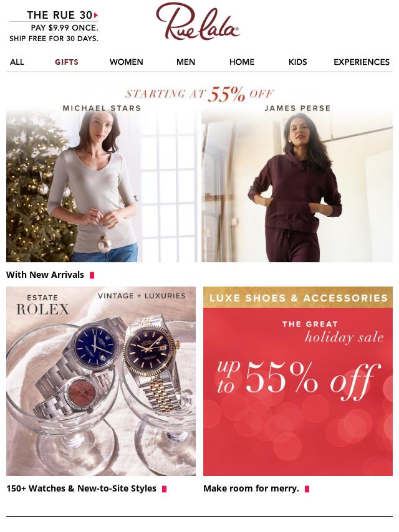Click 150+ Watches & New-to-Site Styles link
399x532 pixels.
coord(82,488)
